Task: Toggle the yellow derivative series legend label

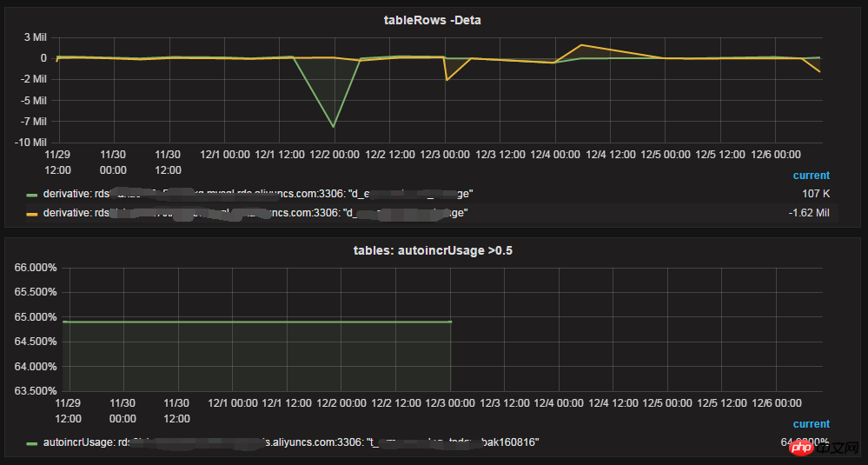Action: pyautogui.click(x=255, y=213)
